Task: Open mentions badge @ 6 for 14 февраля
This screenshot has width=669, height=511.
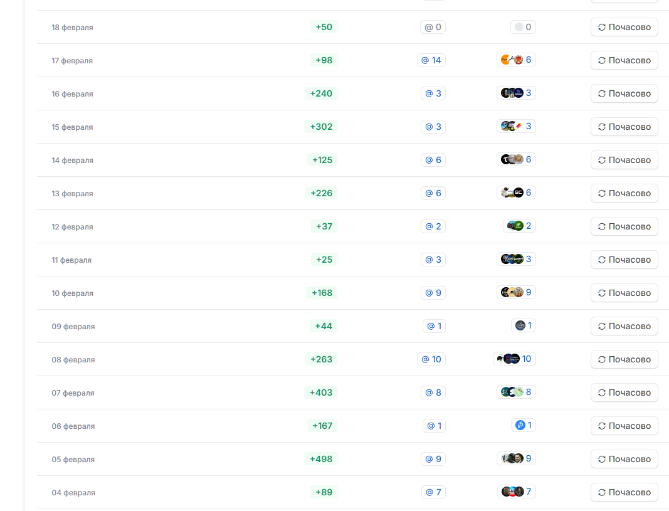Action: click(433, 160)
